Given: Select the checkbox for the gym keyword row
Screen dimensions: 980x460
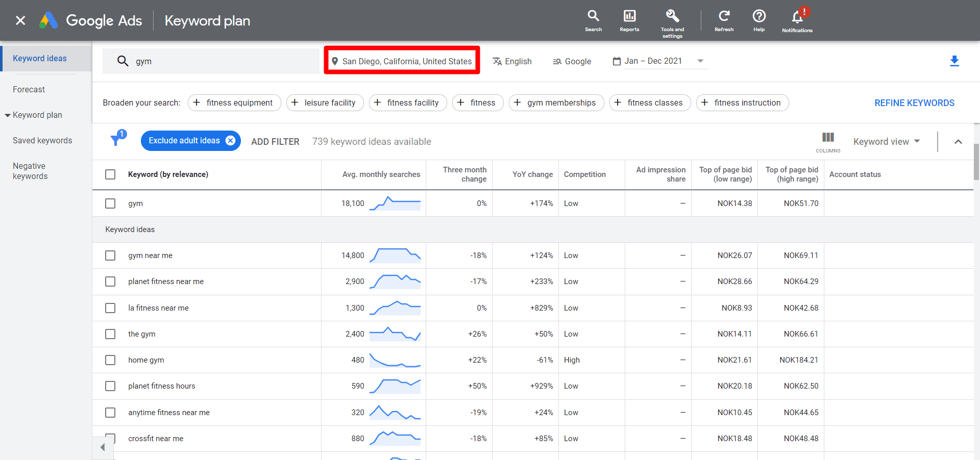Looking at the screenshot, I should [110, 203].
